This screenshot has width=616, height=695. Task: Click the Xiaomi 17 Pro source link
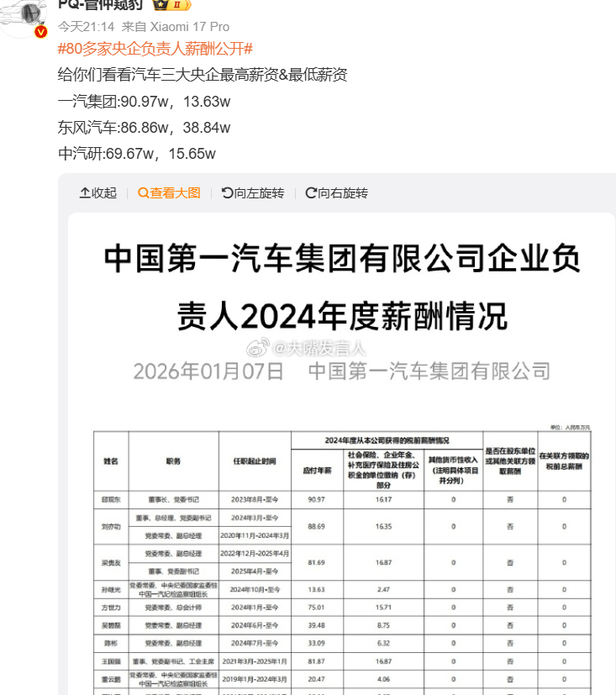190,27
